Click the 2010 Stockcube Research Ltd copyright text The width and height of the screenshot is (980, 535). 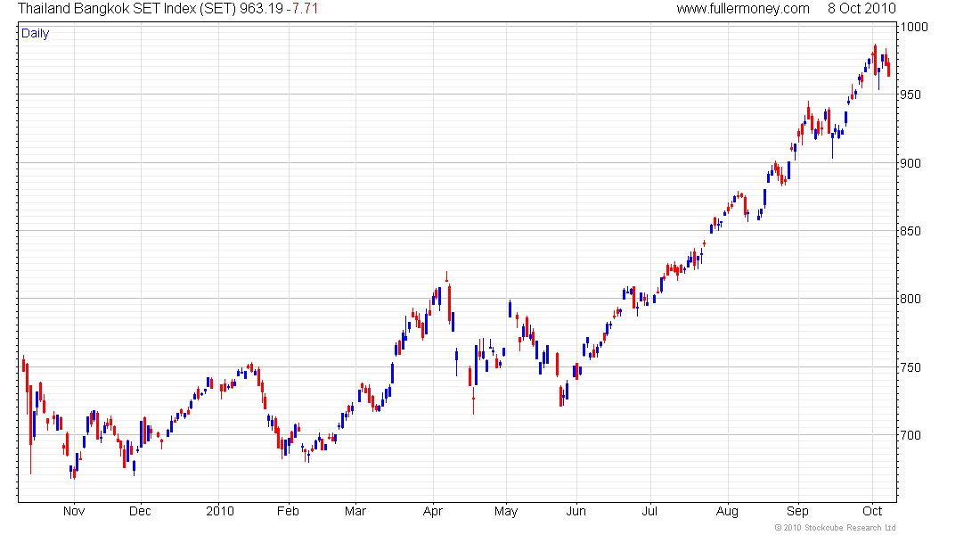[x=835, y=528]
